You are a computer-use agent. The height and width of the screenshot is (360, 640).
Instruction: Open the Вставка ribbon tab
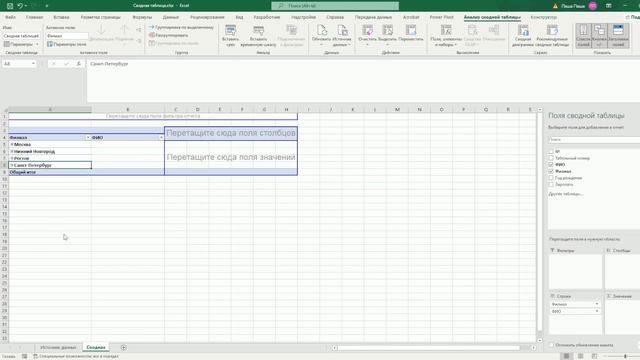tap(61, 17)
